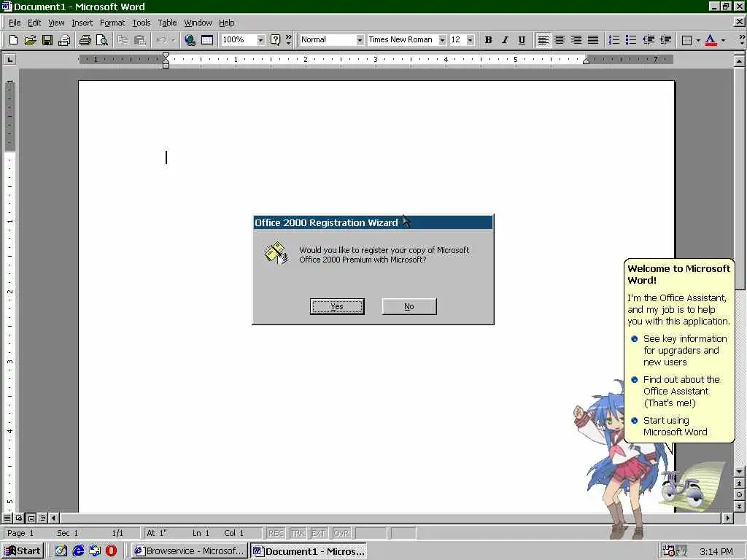747x560 pixels.
Task: Open the Format menu
Action: pyautogui.click(x=112, y=23)
